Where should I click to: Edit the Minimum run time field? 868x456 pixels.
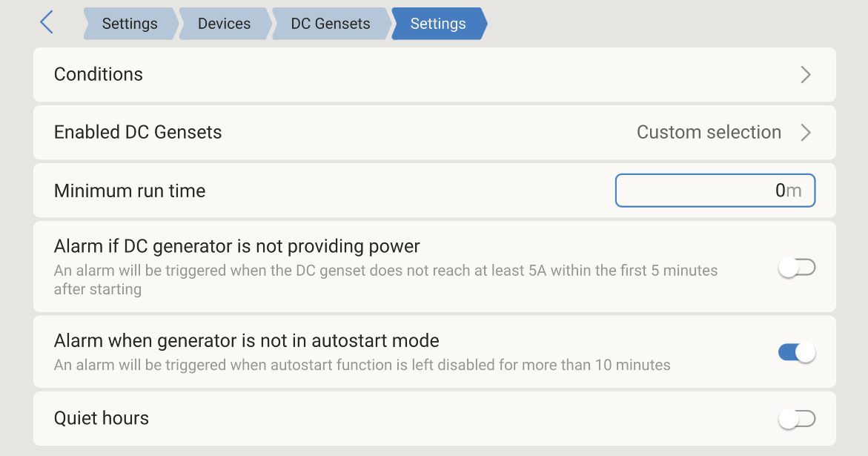coord(715,191)
